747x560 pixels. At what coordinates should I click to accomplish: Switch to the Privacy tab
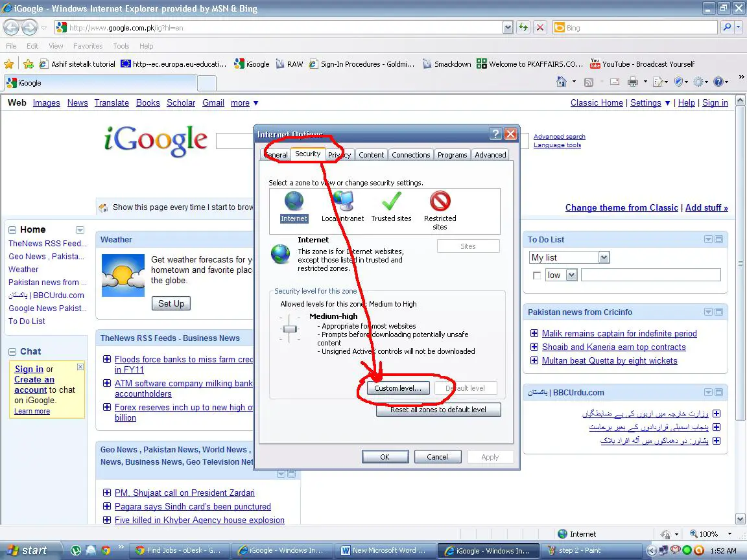tap(340, 155)
